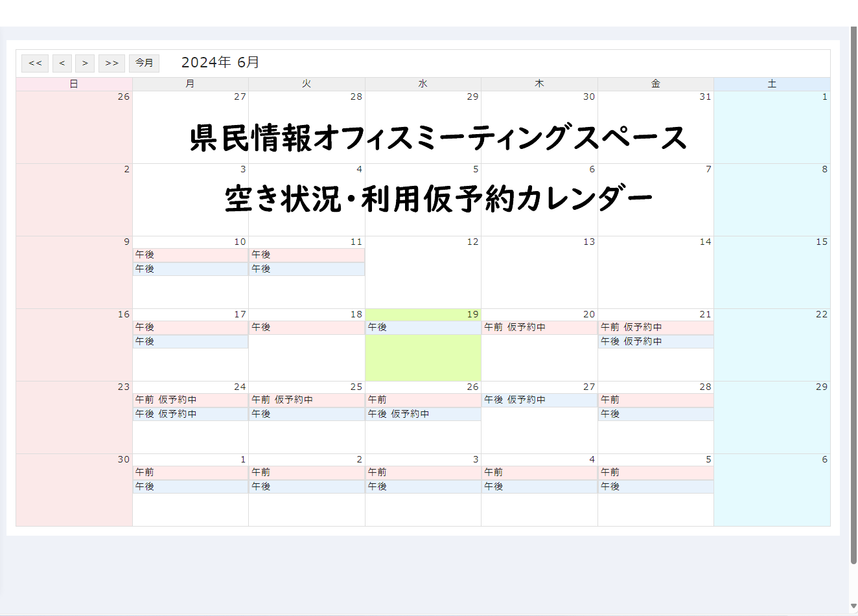The width and height of the screenshot is (858, 616).
Task: Select the pink 午後 slot on June 17
Action: [x=191, y=328]
